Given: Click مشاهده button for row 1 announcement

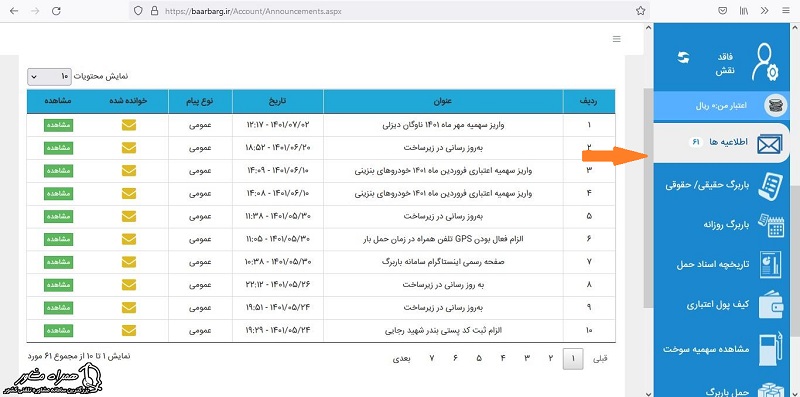Looking at the screenshot, I should tap(58, 125).
